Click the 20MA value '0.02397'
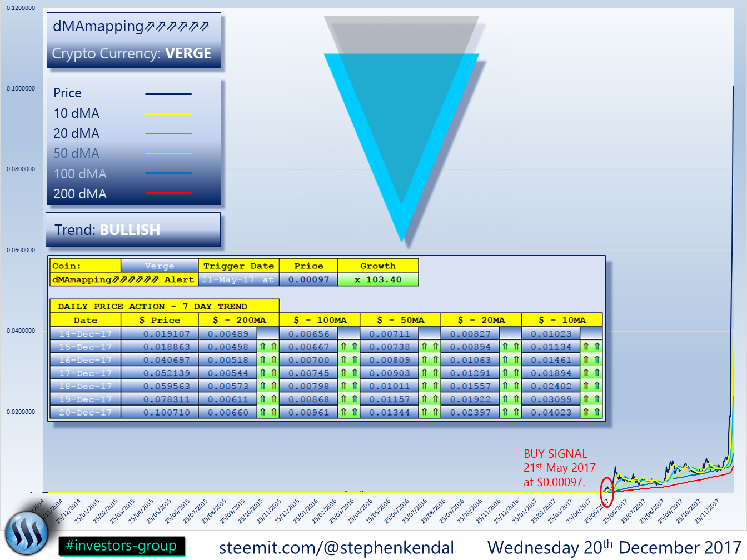 pos(470,412)
